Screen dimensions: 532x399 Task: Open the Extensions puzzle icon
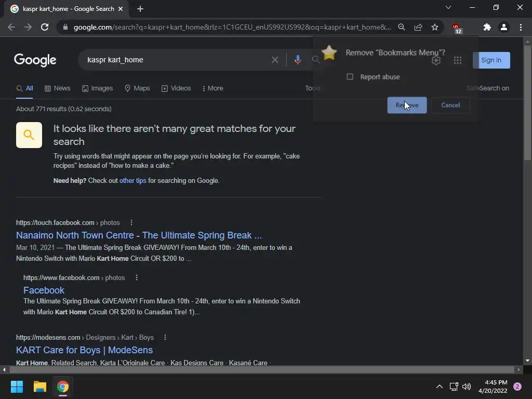click(487, 27)
